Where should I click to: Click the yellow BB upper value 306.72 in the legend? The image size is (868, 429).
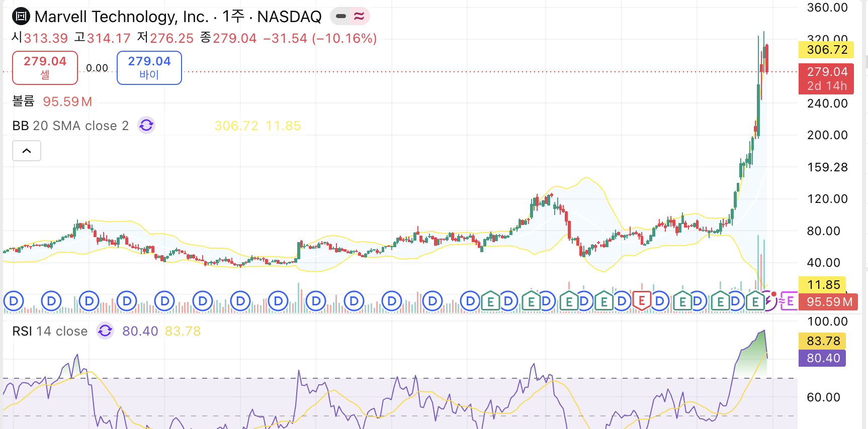coord(236,126)
